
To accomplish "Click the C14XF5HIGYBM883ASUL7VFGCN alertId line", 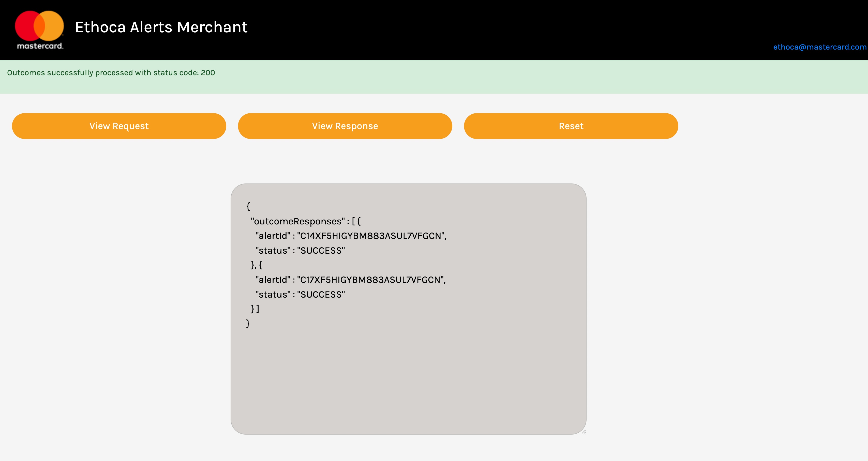I will click(350, 236).
